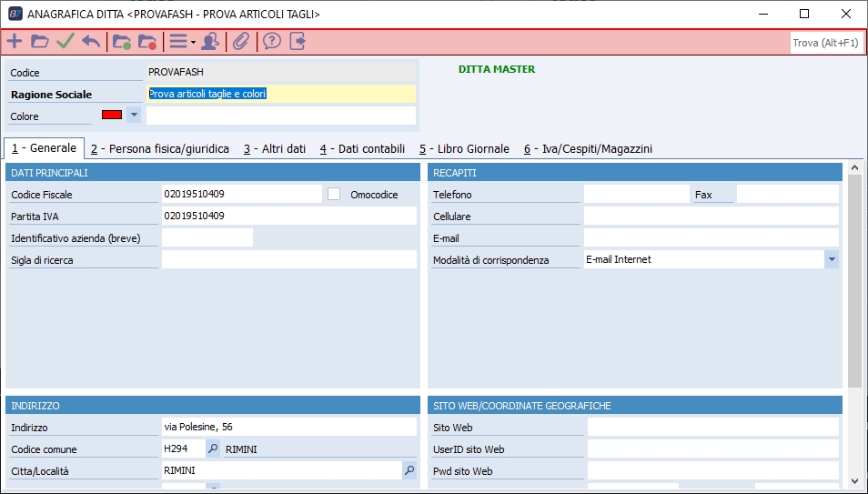Open the 3 - Altri dati tab
The height and width of the screenshot is (494, 868).
pyautogui.click(x=275, y=149)
